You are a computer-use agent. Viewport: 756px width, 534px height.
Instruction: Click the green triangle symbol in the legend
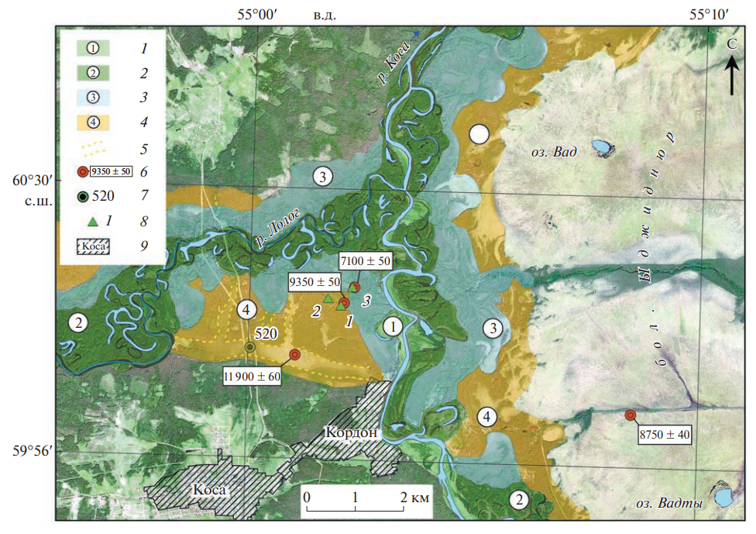92,222
